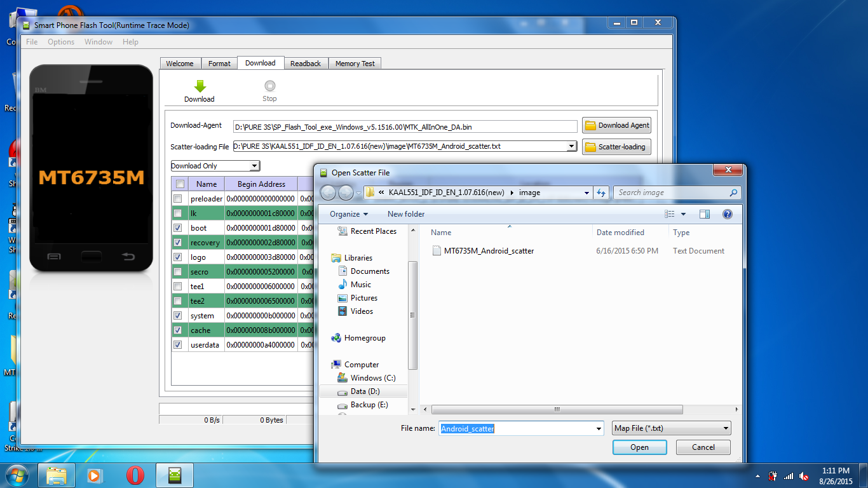Click the Stop icon in flash tool
Screen dimensions: 868x488
tap(269, 86)
